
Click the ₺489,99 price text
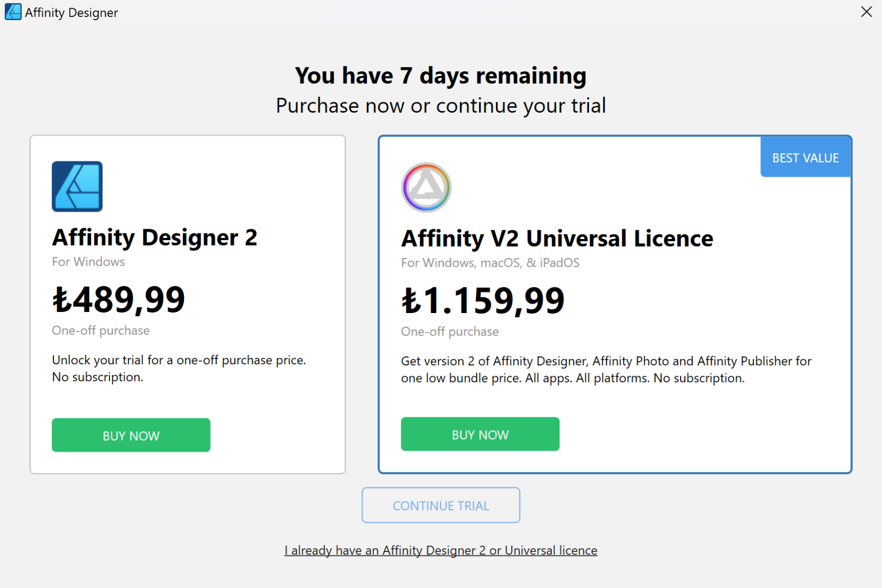click(x=118, y=298)
